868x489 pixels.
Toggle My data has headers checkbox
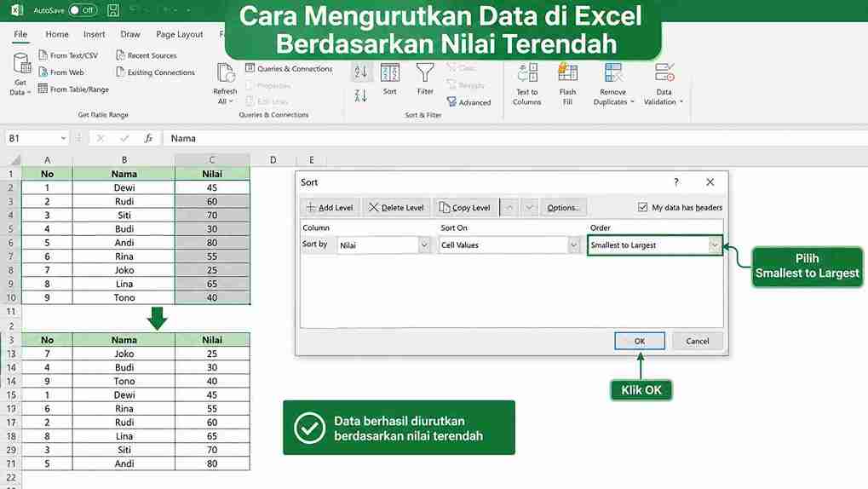click(x=642, y=207)
